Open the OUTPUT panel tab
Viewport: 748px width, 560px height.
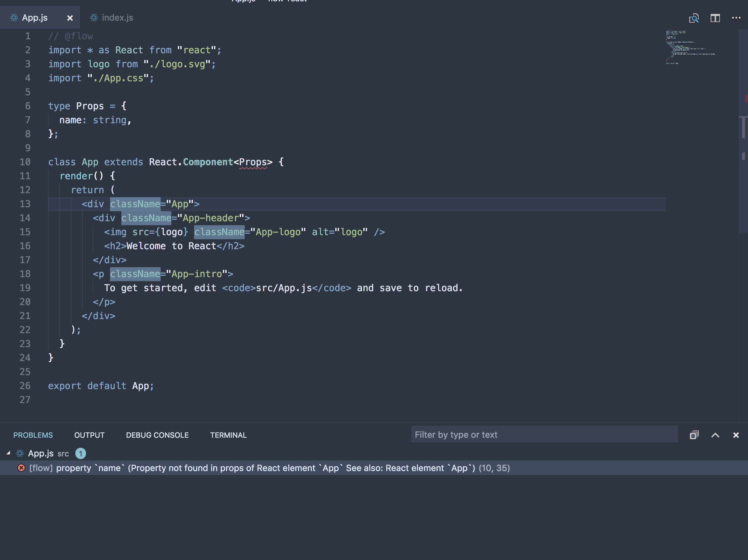[x=89, y=435]
